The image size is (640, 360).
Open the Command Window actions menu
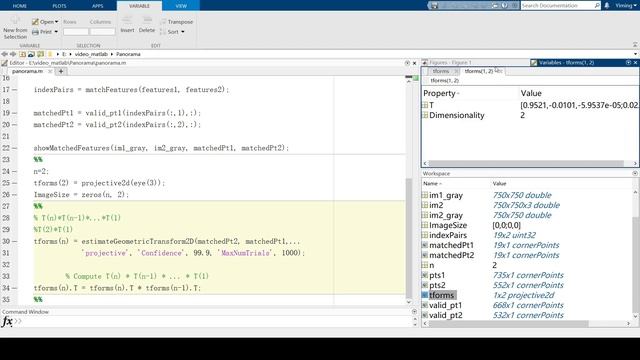click(414, 312)
